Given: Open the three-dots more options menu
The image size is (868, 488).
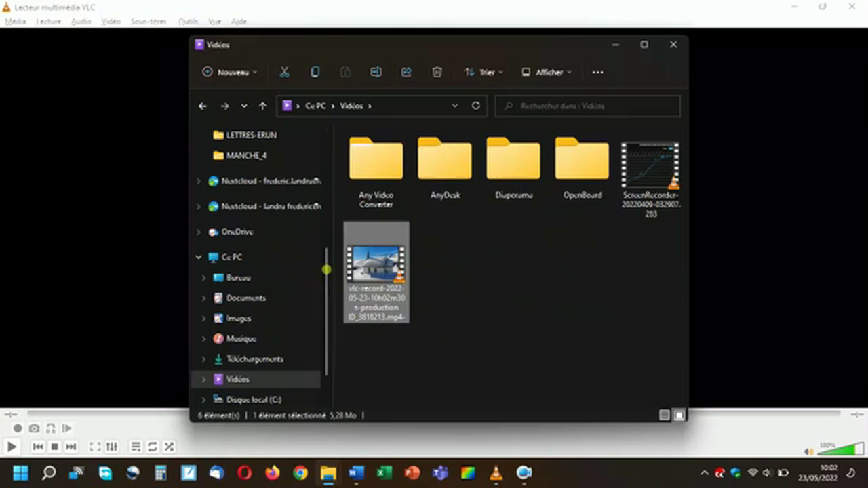Looking at the screenshot, I should click(597, 72).
